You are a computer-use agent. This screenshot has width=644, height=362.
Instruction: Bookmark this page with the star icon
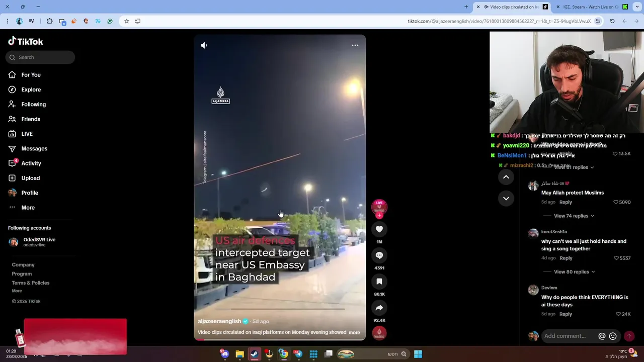[127, 21]
